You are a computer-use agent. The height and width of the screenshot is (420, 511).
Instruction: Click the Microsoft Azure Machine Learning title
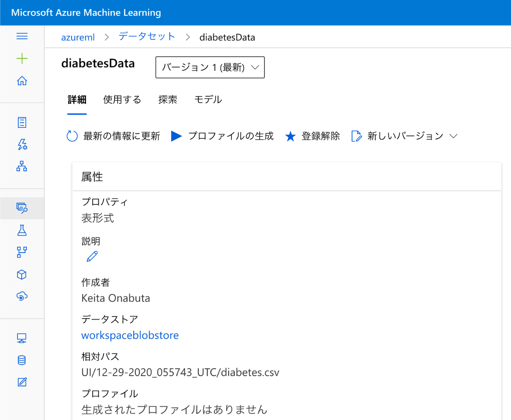pos(86,13)
